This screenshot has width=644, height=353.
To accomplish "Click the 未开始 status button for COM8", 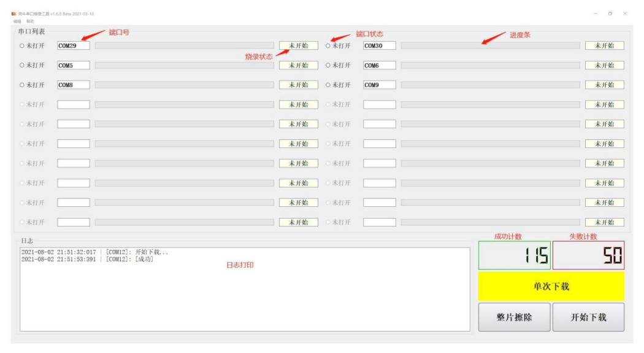I will click(x=299, y=85).
